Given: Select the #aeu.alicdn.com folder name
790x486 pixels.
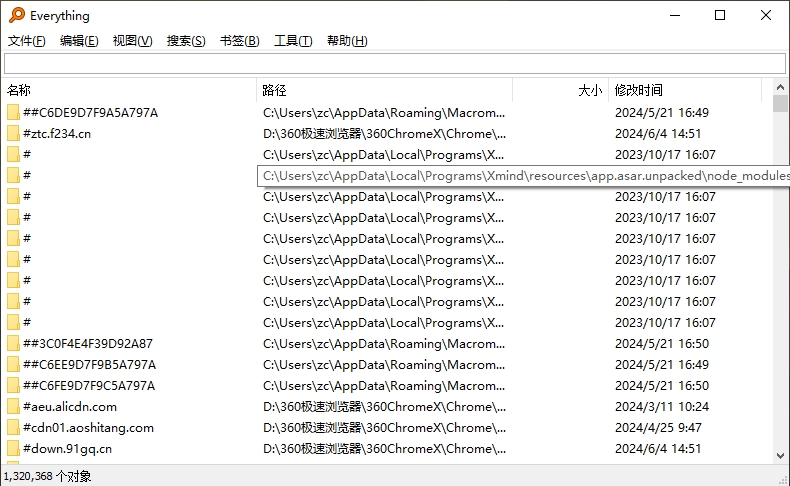Looking at the screenshot, I should (x=70, y=406).
